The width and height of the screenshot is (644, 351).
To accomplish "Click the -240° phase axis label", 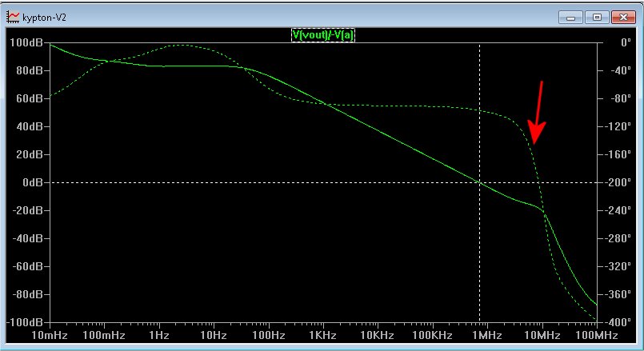I will pos(618,210).
